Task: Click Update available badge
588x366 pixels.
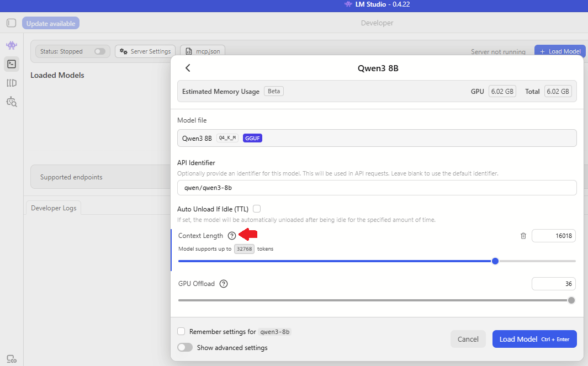Action: 51,23
